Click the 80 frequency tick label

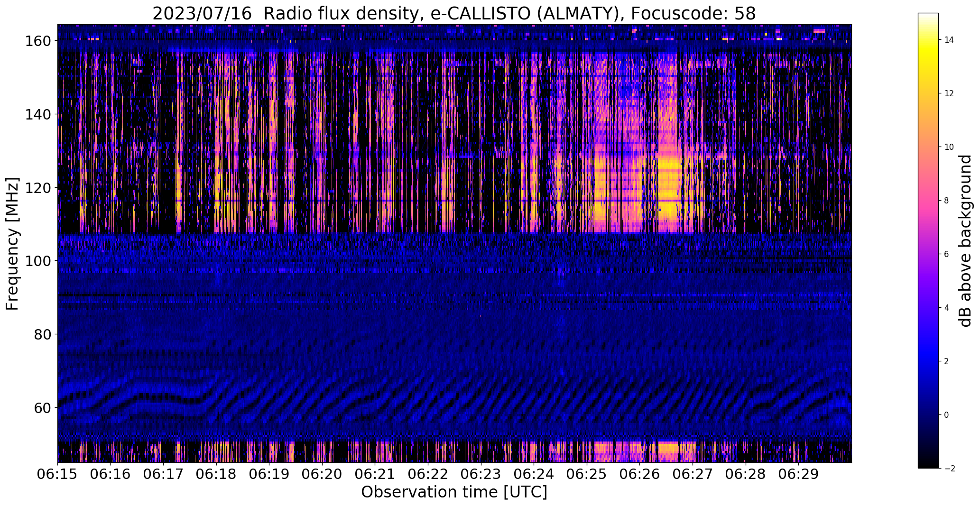coord(42,334)
